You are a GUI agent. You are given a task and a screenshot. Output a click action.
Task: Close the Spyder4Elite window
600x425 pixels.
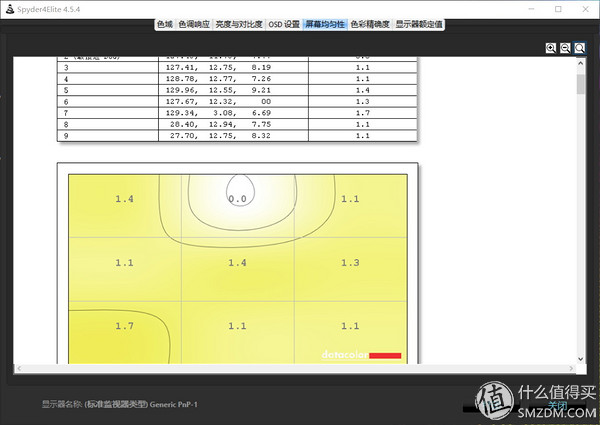(585, 9)
